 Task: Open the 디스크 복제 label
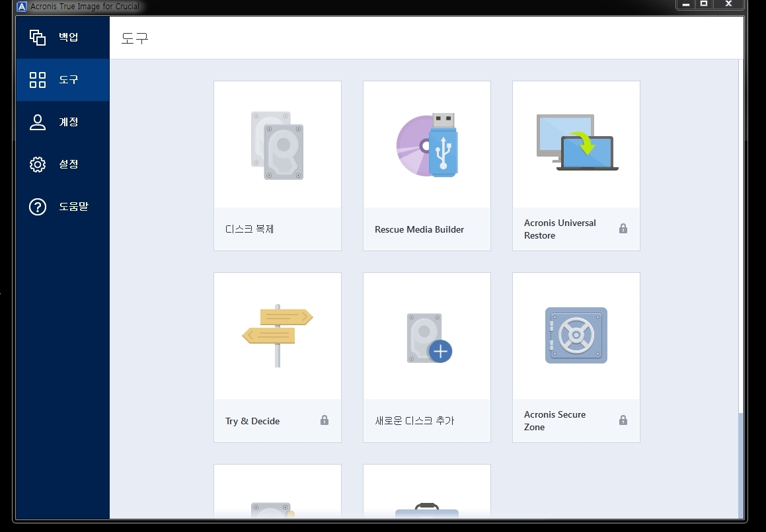(250, 229)
